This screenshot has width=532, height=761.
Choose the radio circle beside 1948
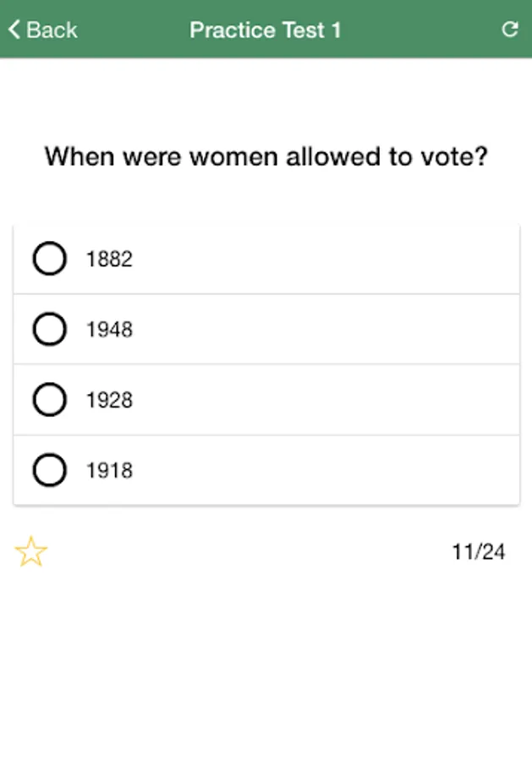pos(49,329)
